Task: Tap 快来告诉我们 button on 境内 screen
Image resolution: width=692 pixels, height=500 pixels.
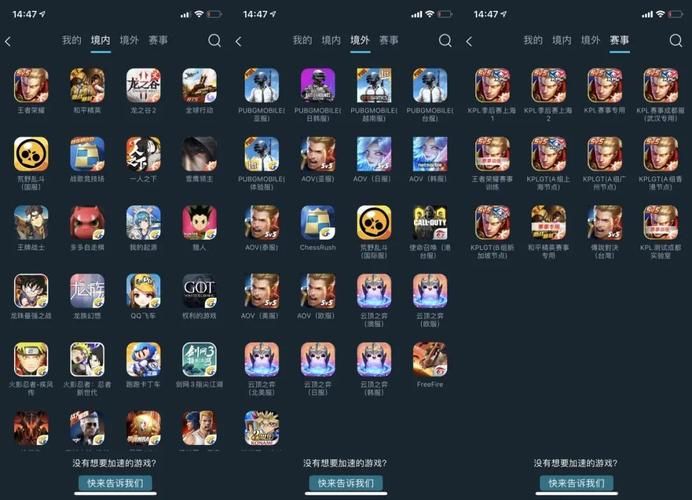Action: pyautogui.click(x=115, y=483)
